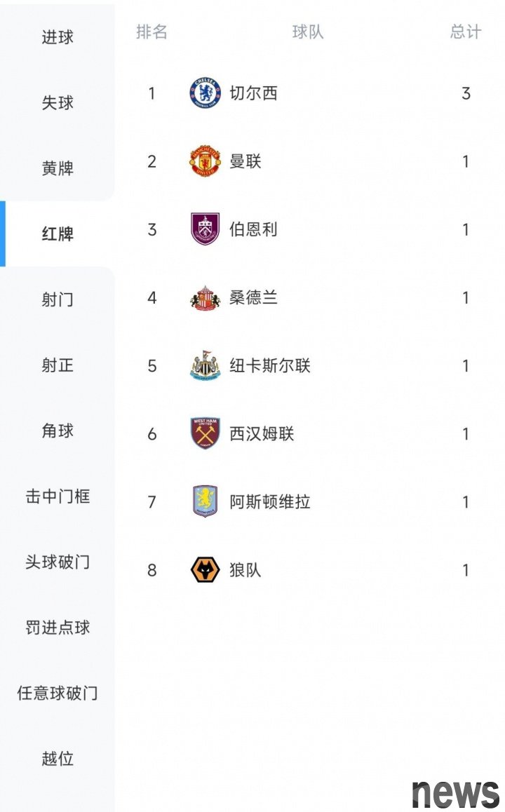
Task: Click the Manchester United crest icon
Action: tap(205, 161)
